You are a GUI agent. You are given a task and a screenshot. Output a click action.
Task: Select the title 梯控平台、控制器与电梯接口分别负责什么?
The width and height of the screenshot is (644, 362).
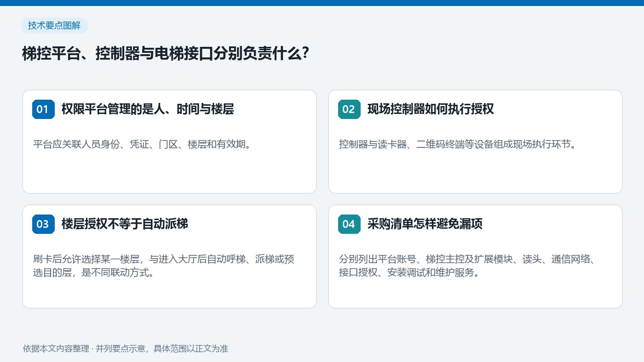click(165, 54)
